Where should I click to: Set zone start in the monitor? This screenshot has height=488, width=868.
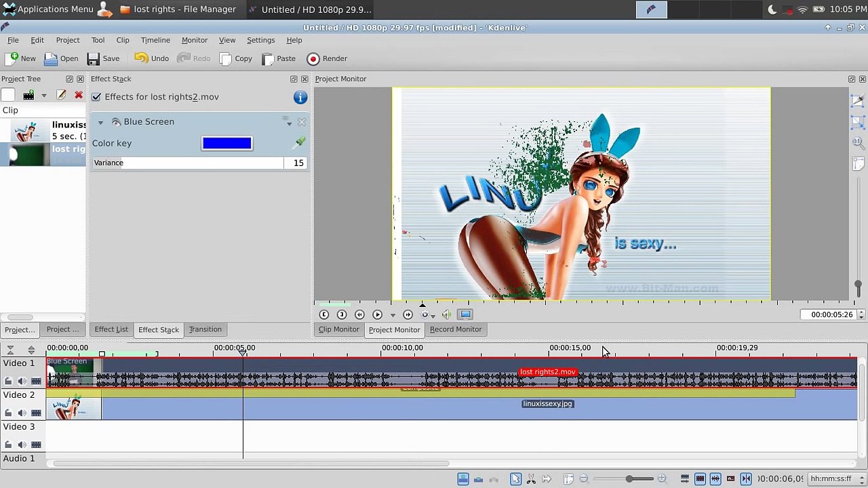pyautogui.click(x=324, y=314)
